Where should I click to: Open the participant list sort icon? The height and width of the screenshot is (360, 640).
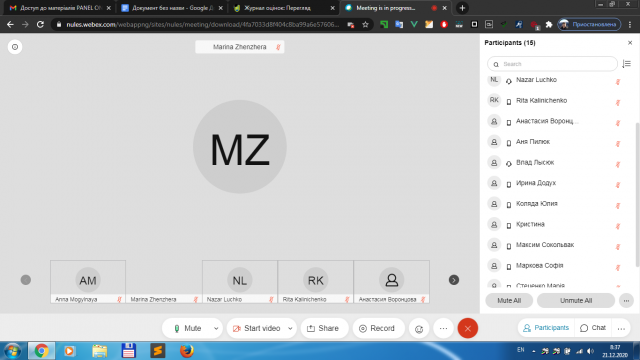pyautogui.click(x=627, y=64)
